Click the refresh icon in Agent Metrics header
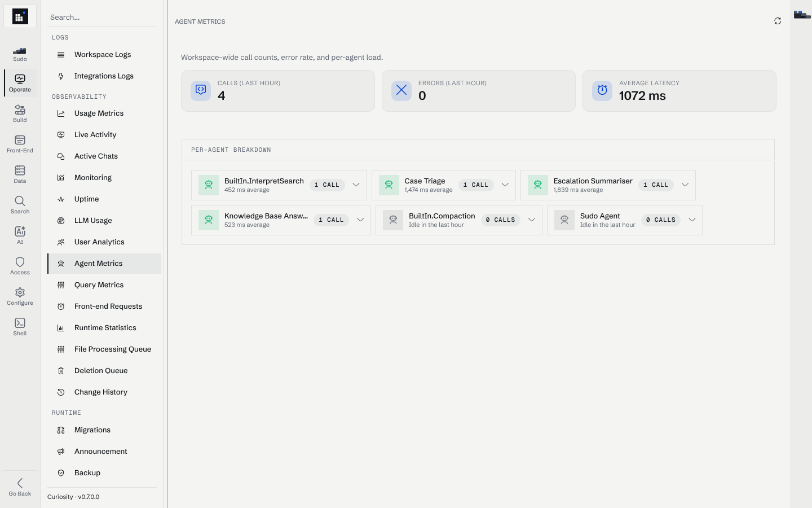Image resolution: width=812 pixels, height=508 pixels. [x=778, y=21]
